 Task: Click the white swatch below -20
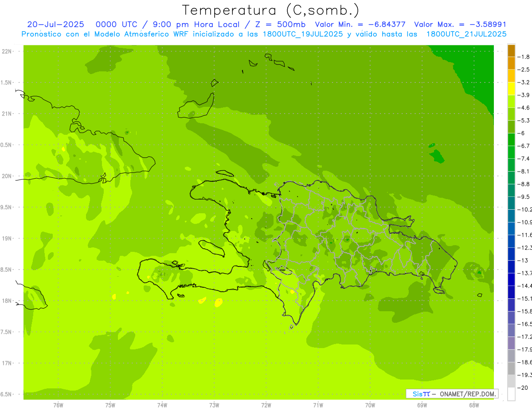(x=512, y=394)
